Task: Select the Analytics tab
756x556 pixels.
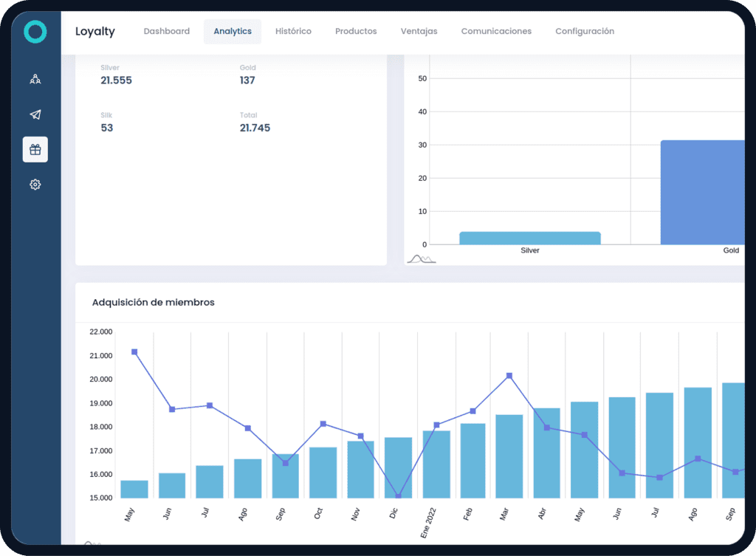Action: [x=233, y=31]
